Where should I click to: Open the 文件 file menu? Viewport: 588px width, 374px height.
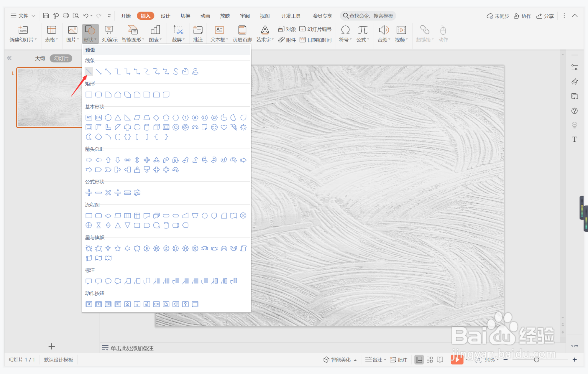(x=23, y=16)
